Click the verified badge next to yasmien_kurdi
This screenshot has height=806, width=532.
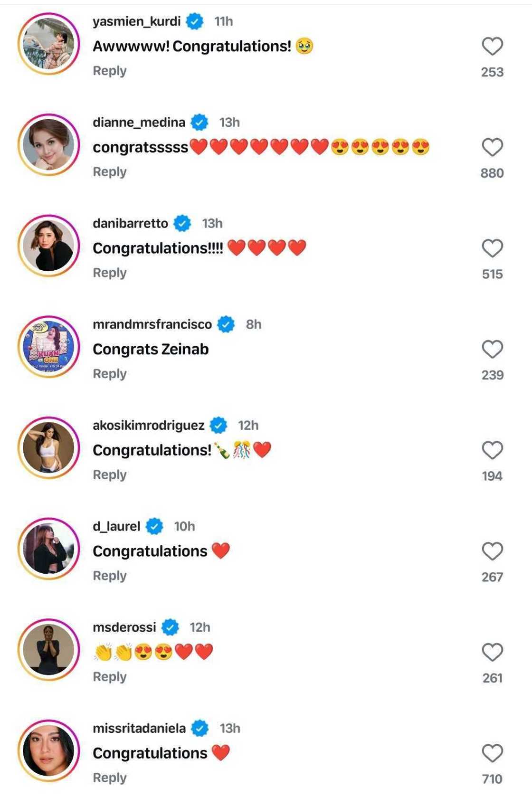coord(195,21)
